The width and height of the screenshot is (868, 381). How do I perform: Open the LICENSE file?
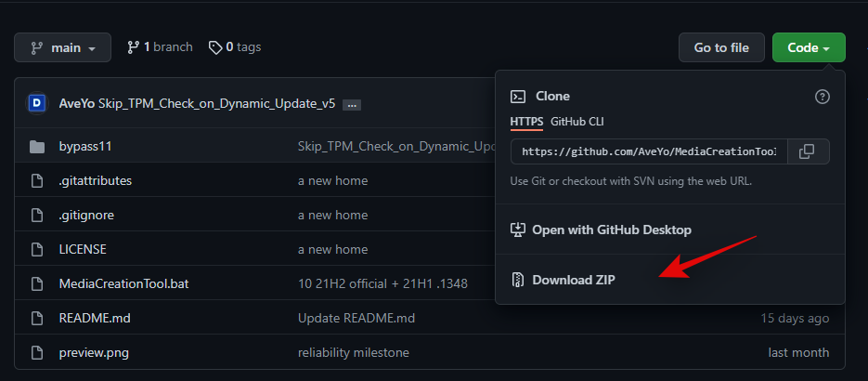point(83,249)
